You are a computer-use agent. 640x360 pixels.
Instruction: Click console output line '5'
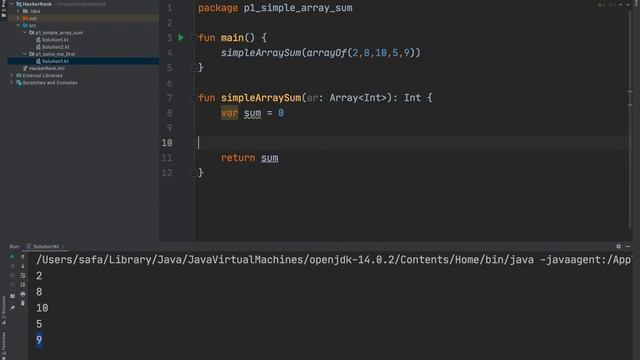pyautogui.click(x=39, y=324)
